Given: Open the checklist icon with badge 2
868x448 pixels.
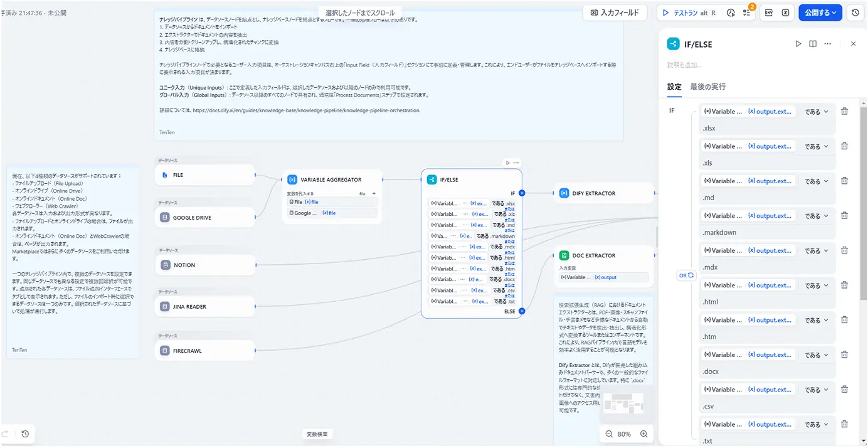Looking at the screenshot, I should (747, 13).
